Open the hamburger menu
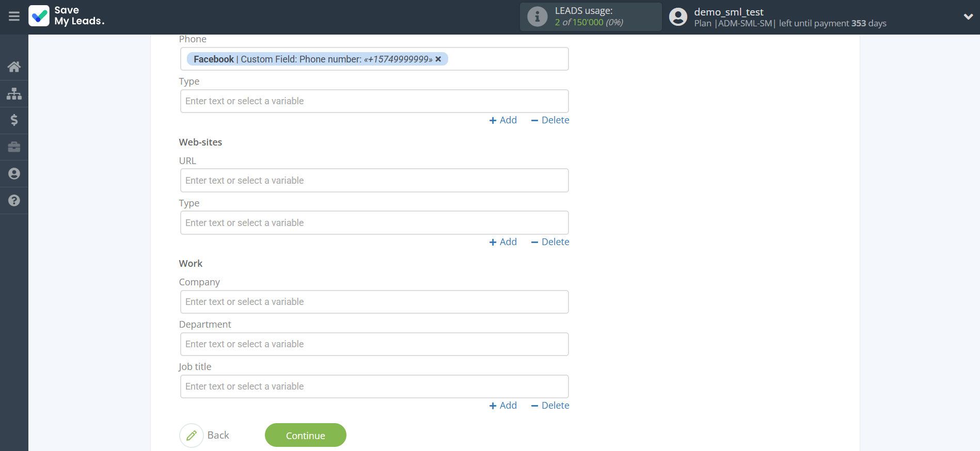Viewport: 980px width, 451px height. point(14,17)
